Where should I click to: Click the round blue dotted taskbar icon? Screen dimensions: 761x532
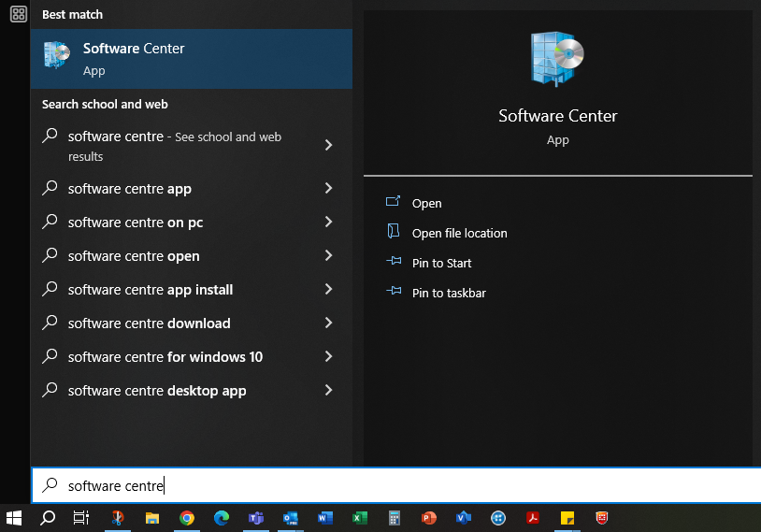pos(498,518)
